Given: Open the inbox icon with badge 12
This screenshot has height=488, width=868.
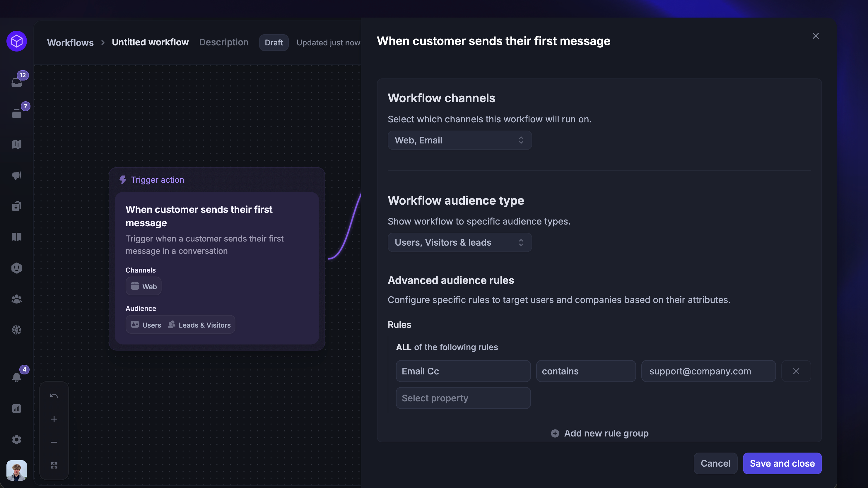Looking at the screenshot, I should pyautogui.click(x=16, y=82).
